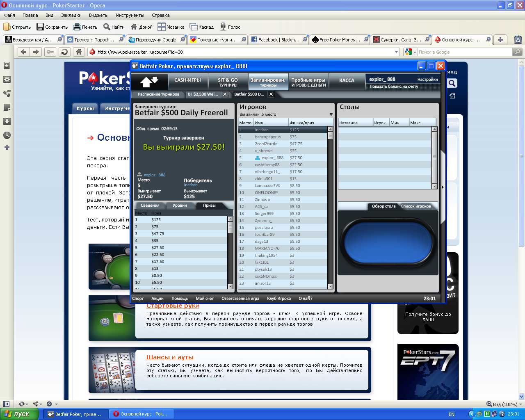Open Google search engine dropdown arrow
The image size is (525, 420).
coord(415,52)
